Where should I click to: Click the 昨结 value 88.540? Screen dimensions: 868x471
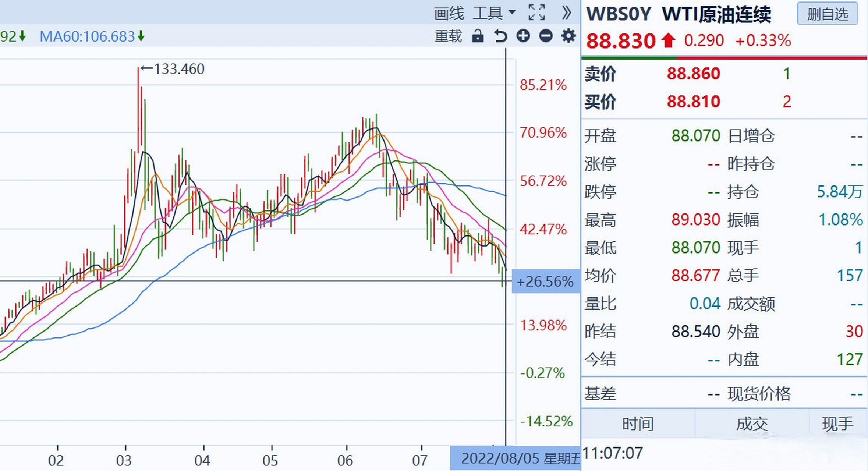695,332
